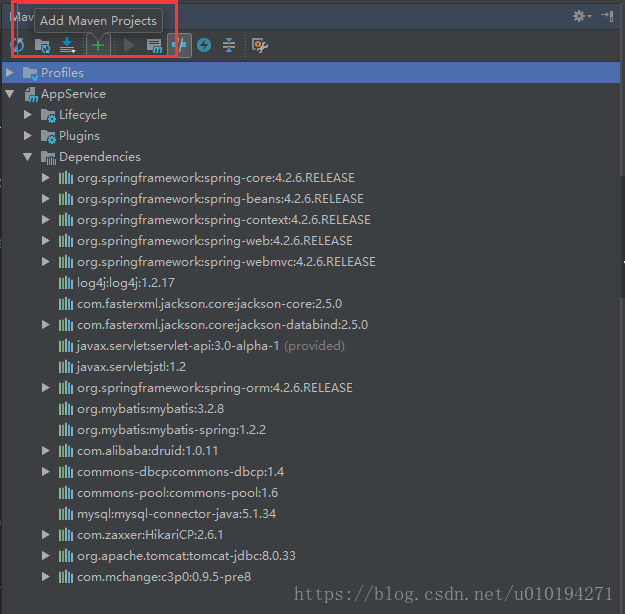Select com.zaxxer:HikariCP:2.6.1 text
The image size is (625, 614).
coord(150,535)
